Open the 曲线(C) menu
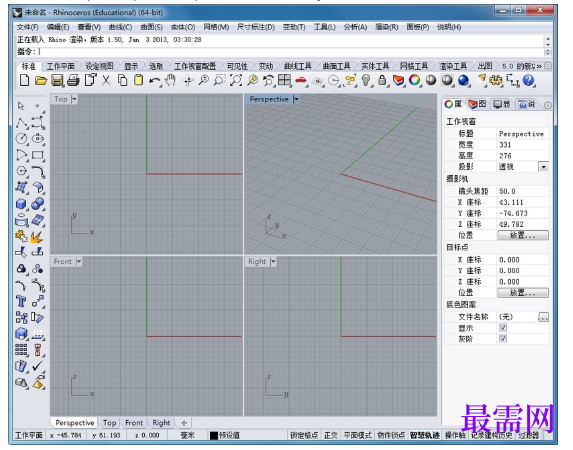 [120, 27]
